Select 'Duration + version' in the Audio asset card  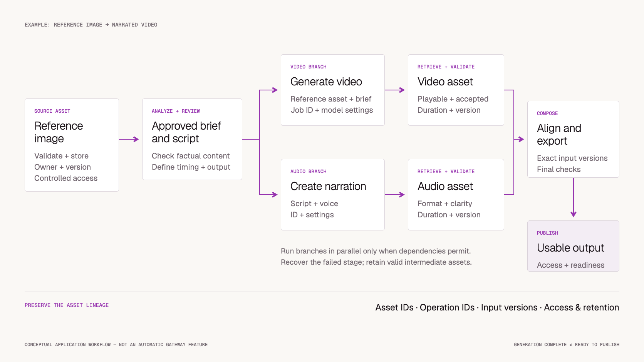[449, 215]
